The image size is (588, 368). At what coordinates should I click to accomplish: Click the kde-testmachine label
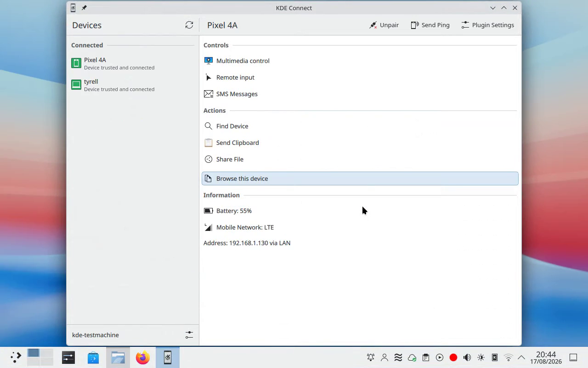coord(96,335)
